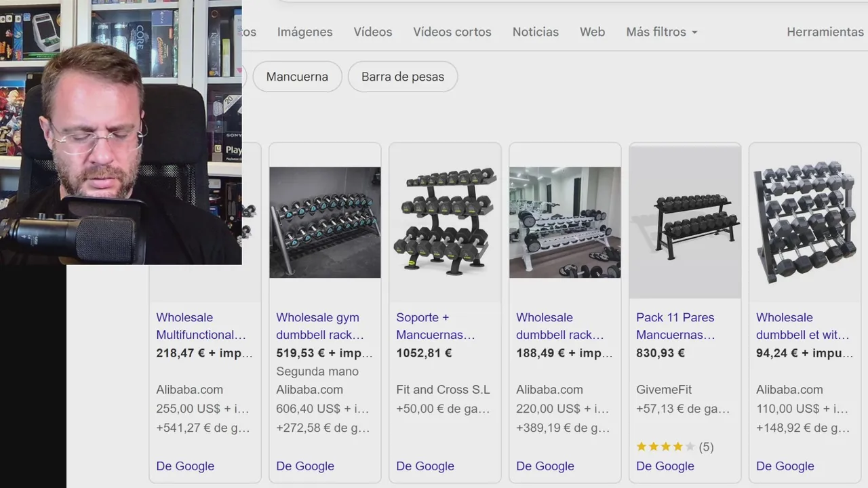Apply the Barra de pesas filter chip
Image resolution: width=868 pixels, height=488 pixels.
click(x=403, y=77)
